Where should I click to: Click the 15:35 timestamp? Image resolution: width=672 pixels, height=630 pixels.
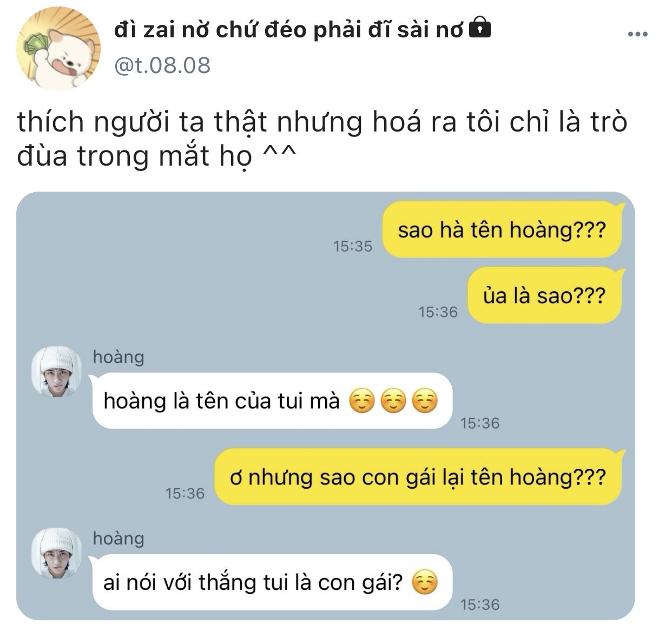353,246
